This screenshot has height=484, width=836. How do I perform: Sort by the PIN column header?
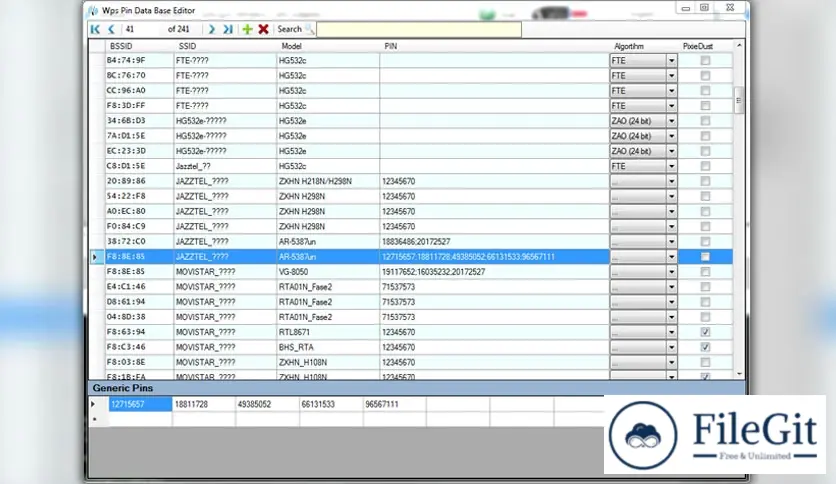click(x=390, y=46)
